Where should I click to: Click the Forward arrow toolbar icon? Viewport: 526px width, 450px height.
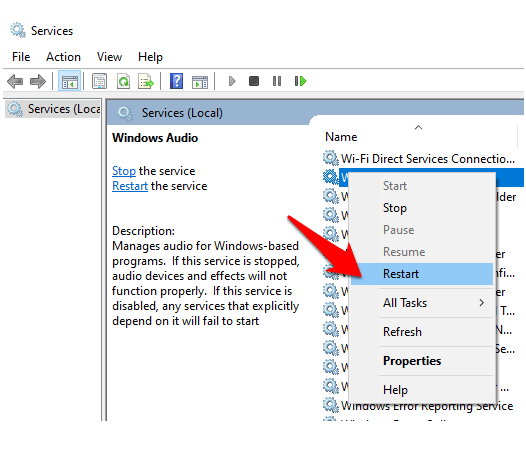click(38, 81)
